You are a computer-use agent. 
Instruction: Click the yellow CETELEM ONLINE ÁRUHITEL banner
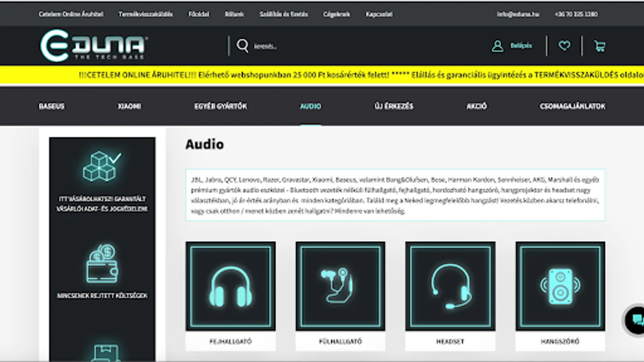(x=322, y=75)
